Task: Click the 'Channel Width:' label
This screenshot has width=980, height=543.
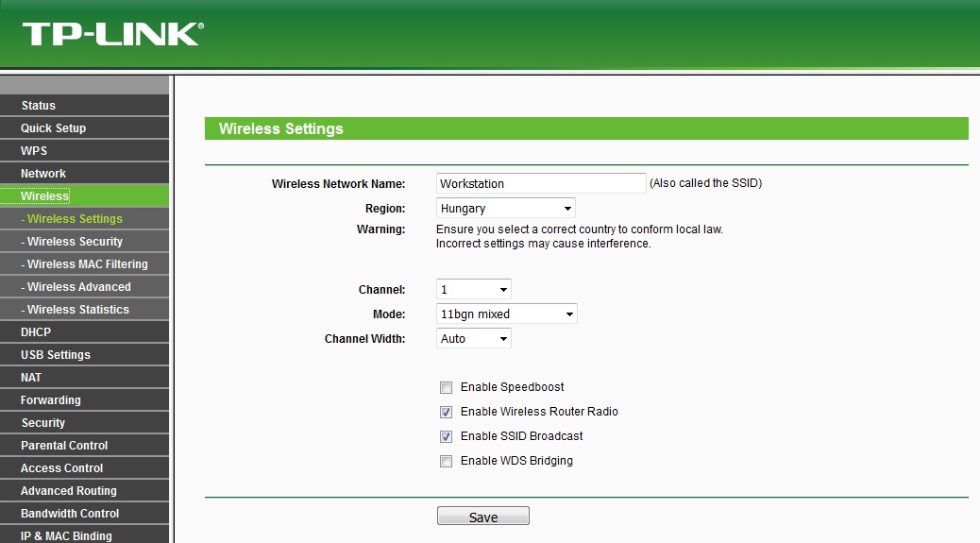Action: pos(364,339)
